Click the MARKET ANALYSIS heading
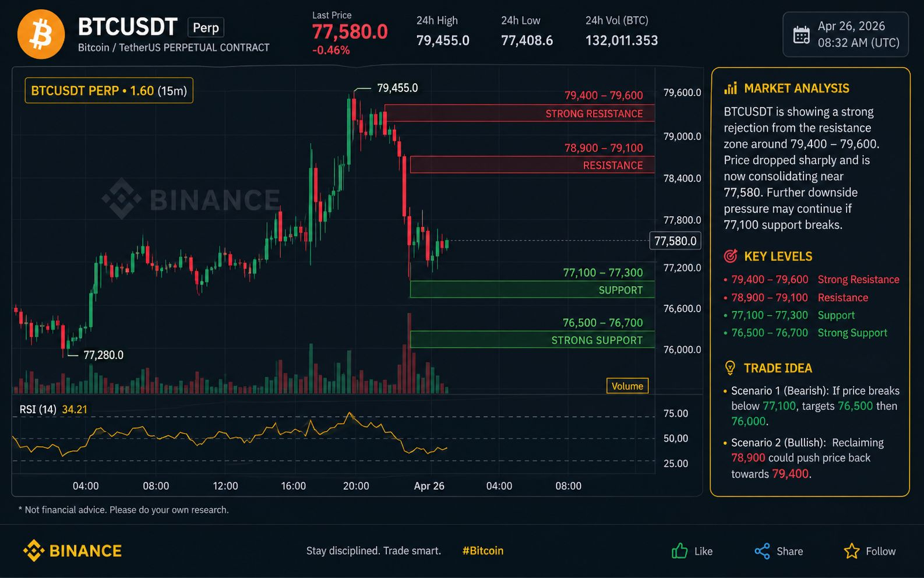Screen dimensions: 924x578 (796, 88)
